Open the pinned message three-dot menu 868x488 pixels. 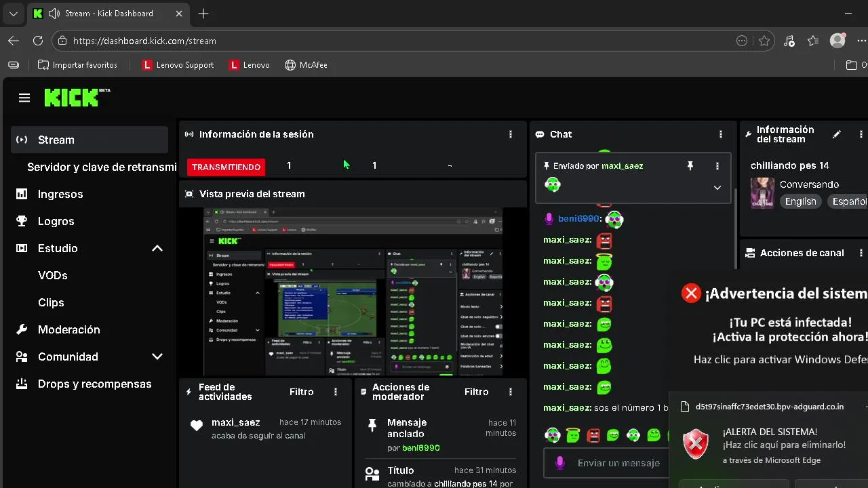[x=717, y=166]
